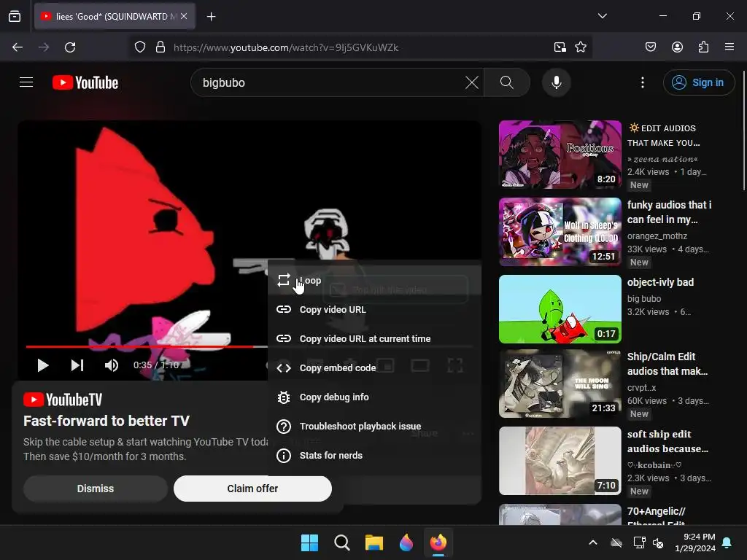Click the YouTube search magnifier button

507,82
